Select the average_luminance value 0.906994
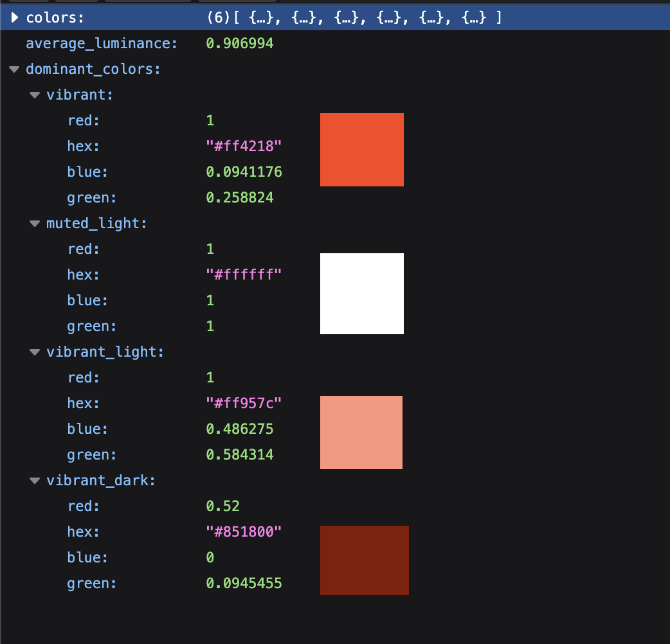Viewport: 670px width, 644px height. (239, 44)
